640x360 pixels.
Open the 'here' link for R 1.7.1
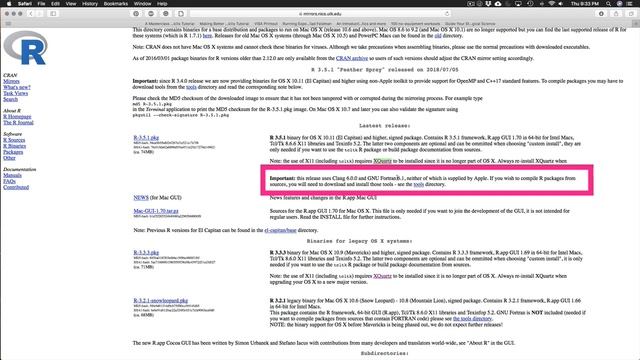(207, 36)
